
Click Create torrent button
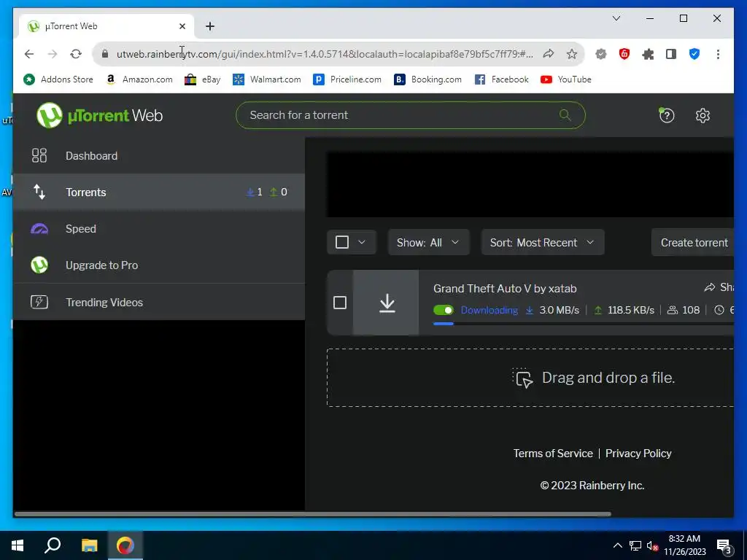(694, 242)
